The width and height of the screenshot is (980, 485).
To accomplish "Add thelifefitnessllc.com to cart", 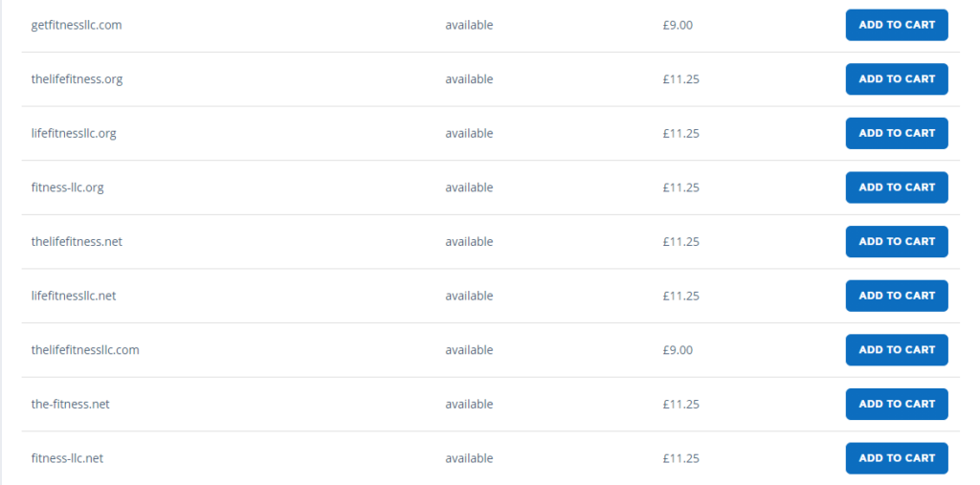I will tap(896, 350).
